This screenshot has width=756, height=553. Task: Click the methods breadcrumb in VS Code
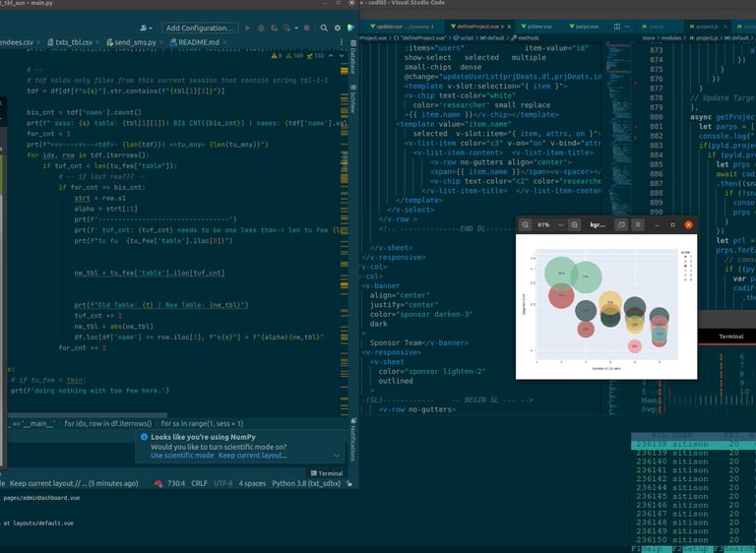525,37
